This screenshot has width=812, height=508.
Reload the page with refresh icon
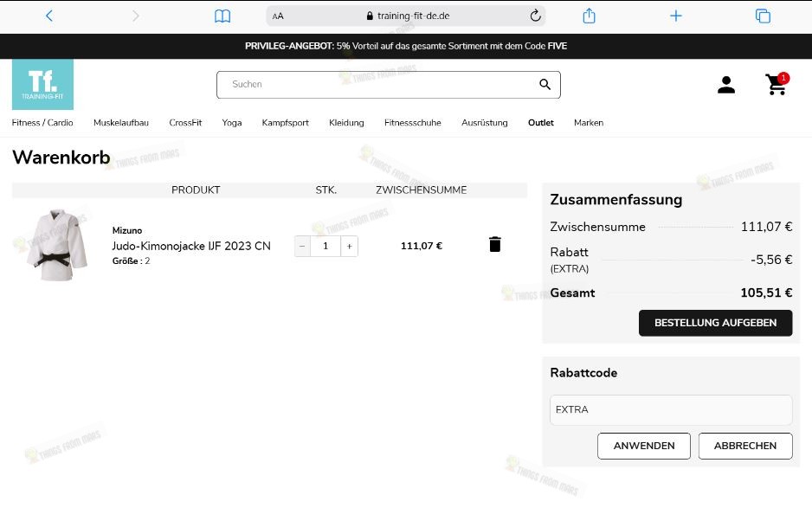535,16
